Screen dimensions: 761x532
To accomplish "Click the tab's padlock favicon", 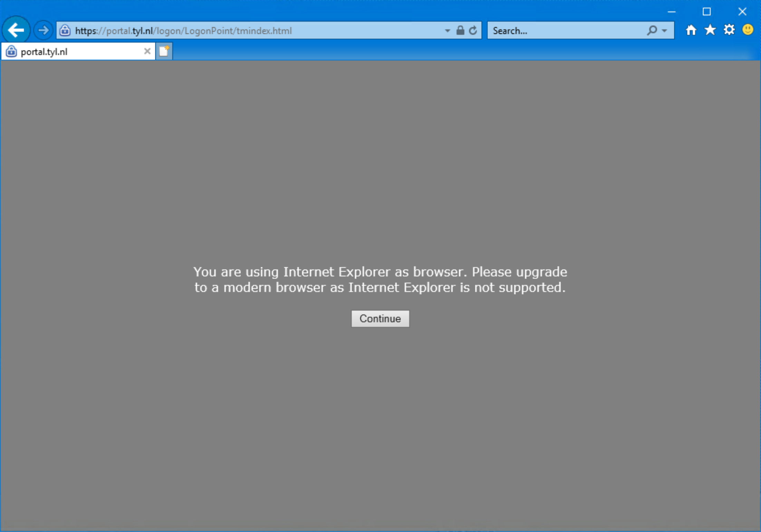I will [11, 51].
